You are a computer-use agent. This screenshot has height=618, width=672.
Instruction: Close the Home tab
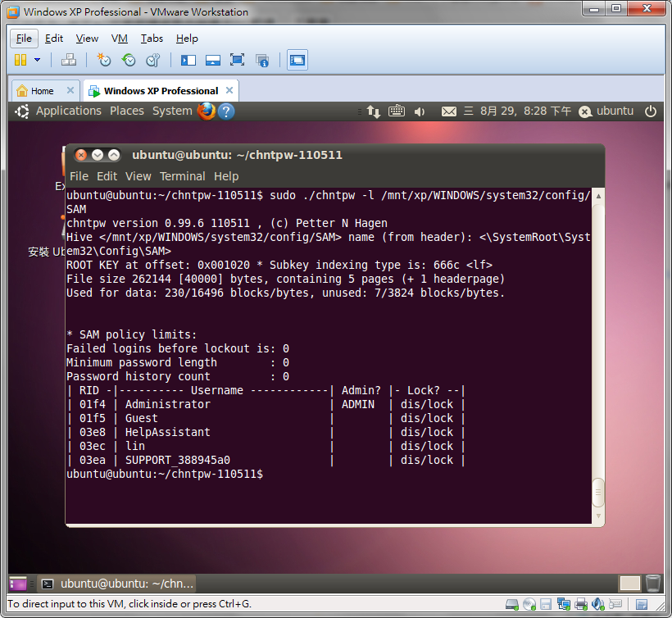pyautogui.click(x=70, y=90)
